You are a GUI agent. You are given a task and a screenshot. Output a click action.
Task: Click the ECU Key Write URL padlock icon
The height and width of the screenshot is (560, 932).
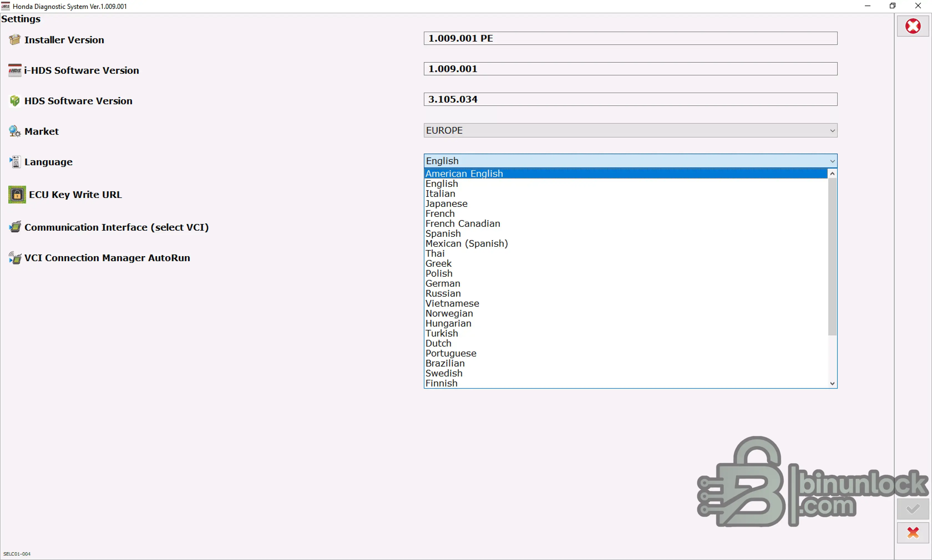(17, 195)
